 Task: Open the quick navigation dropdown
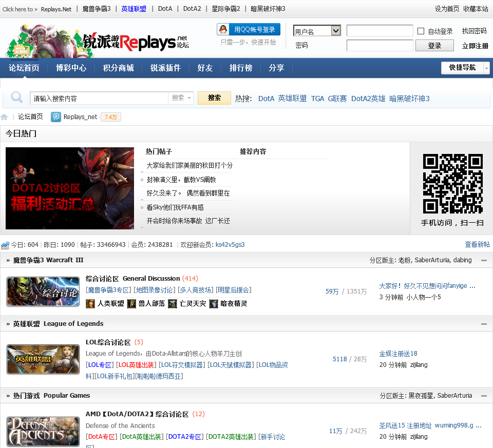(x=465, y=68)
